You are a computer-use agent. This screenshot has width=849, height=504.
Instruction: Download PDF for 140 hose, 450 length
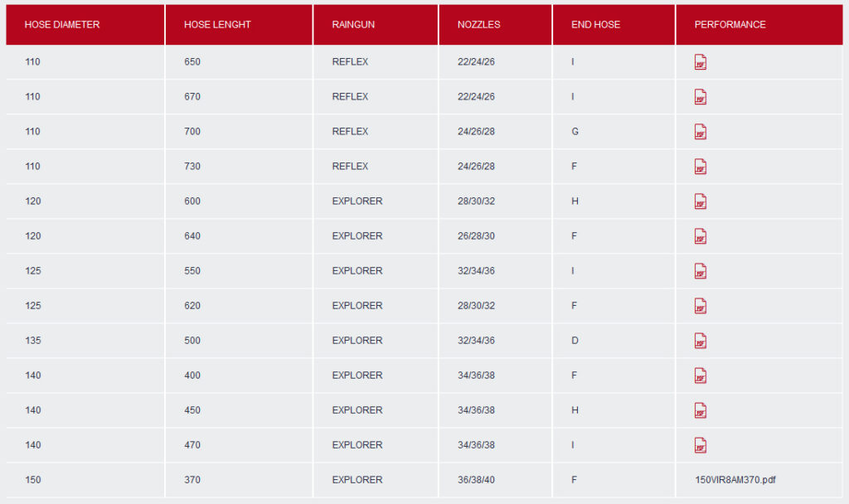click(x=700, y=410)
